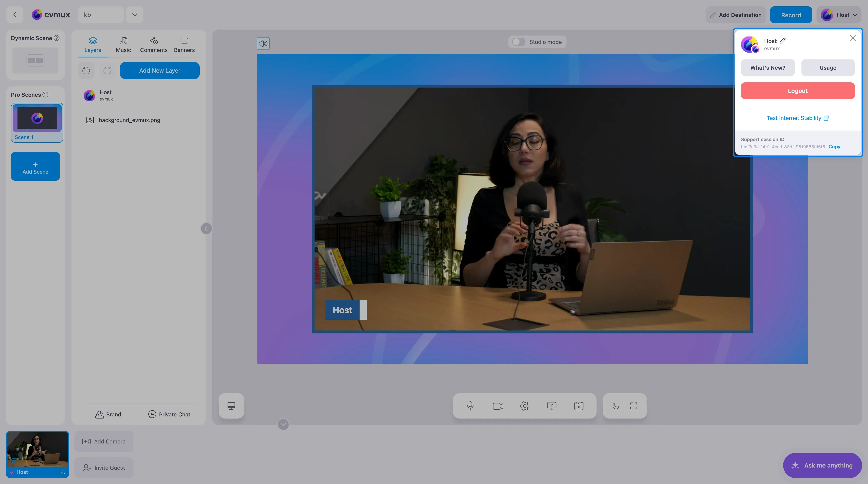
Task: Open the Usage button
Action: pyautogui.click(x=827, y=68)
